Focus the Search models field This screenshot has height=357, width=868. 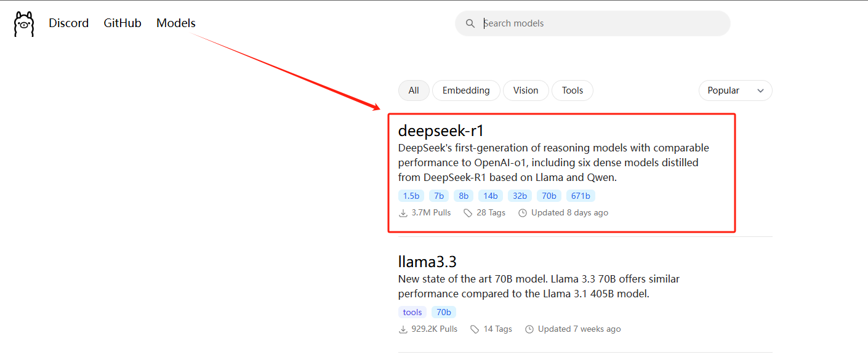pos(592,23)
